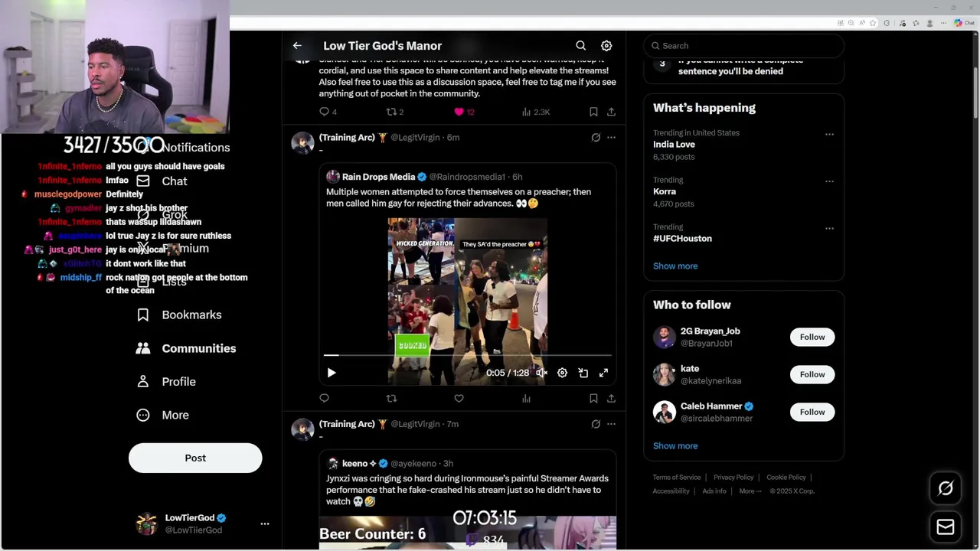The width and height of the screenshot is (980, 551).
Task: Unlike the pinned post with 12 likes
Action: point(465,112)
